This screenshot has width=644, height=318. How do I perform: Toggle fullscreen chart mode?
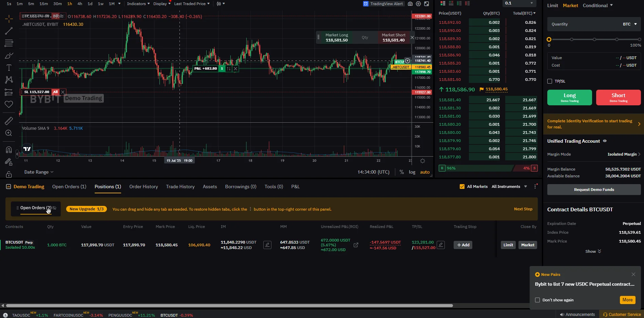[x=427, y=4]
